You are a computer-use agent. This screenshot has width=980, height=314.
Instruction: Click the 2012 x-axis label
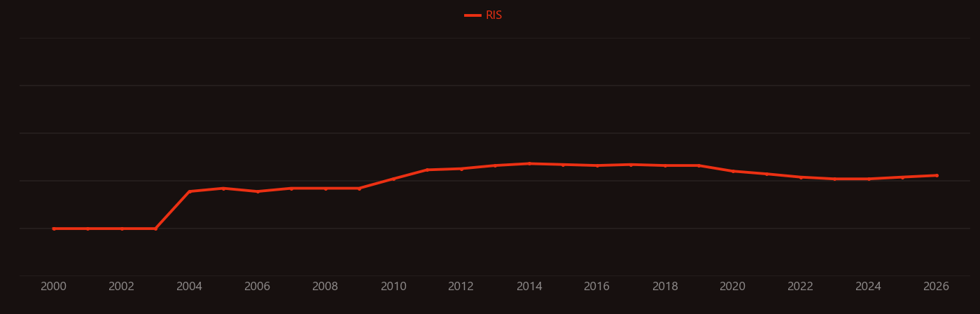click(x=461, y=287)
